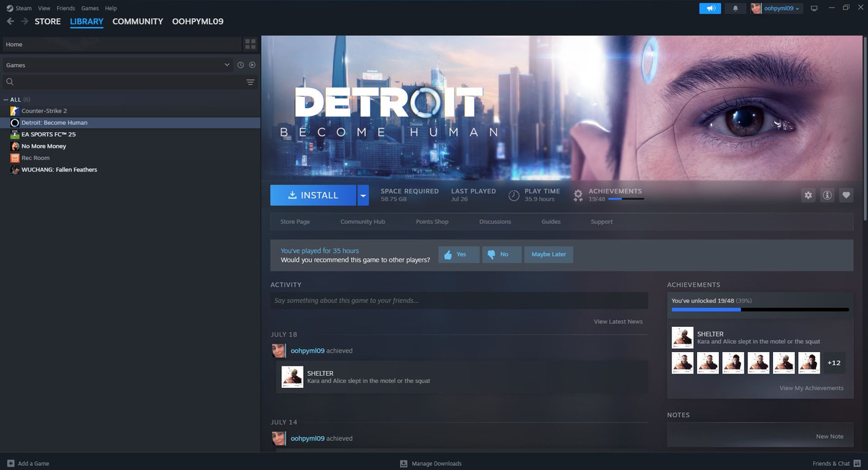
Task: Click EA SPORTS FC 25 icon
Action: coord(15,134)
